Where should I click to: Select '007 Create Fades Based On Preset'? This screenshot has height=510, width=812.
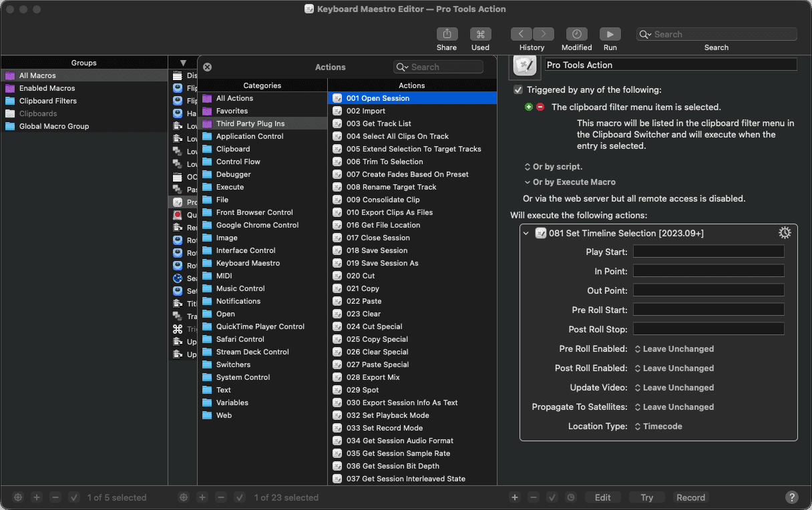click(x=412, y=174)
